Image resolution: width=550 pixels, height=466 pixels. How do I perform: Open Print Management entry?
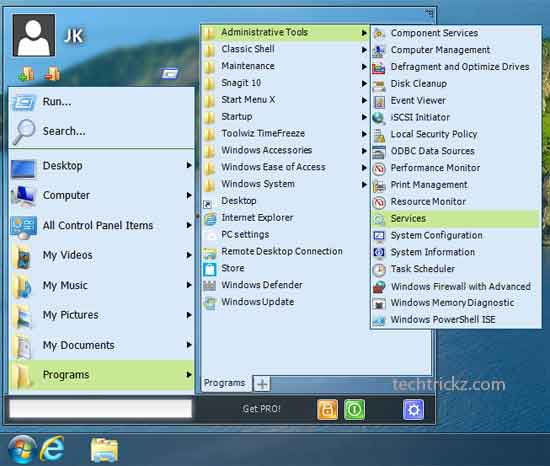pos(455,185)
